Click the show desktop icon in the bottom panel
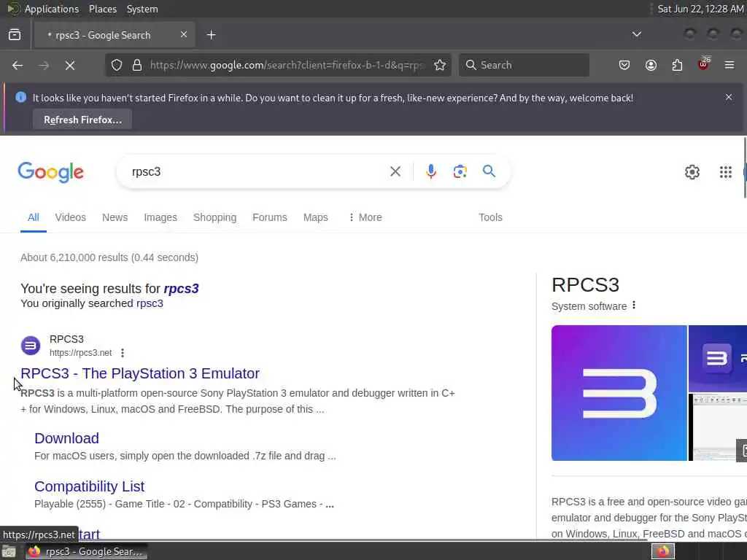Image resolution: width=747 pixels, height=560 pixels. click(9, 552)
